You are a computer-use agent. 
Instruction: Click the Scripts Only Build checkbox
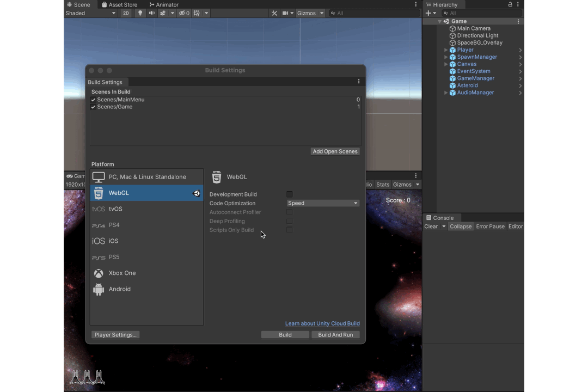(x=290, y=230)
